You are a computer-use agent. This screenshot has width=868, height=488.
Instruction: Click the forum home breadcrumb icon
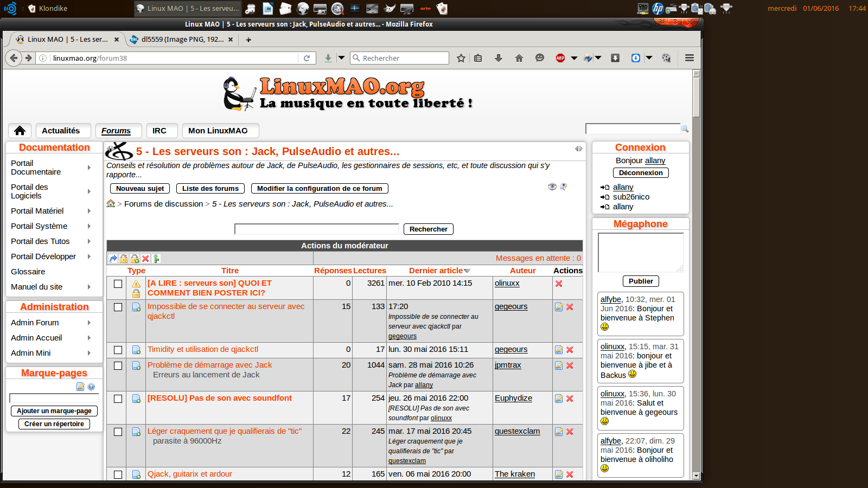tap(111, 203)
